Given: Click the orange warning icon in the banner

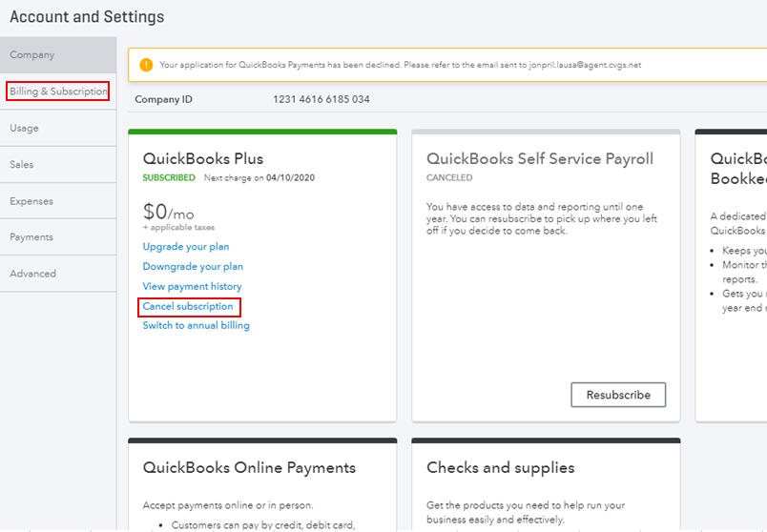Looking at the screenshot, I should 146,65.
